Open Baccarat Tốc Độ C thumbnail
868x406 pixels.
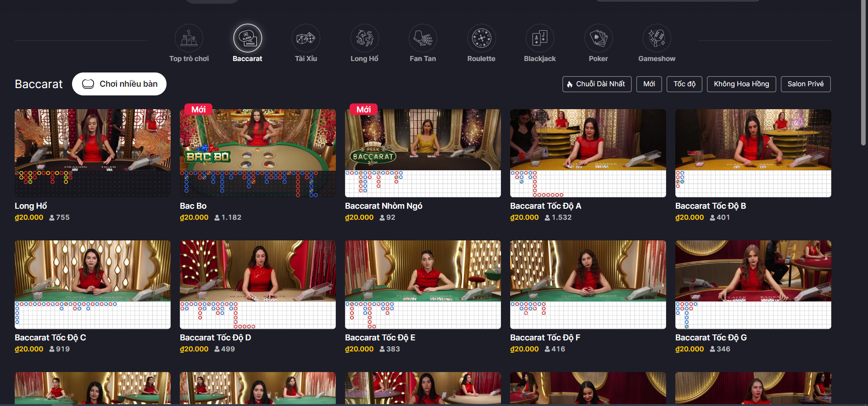93,284
